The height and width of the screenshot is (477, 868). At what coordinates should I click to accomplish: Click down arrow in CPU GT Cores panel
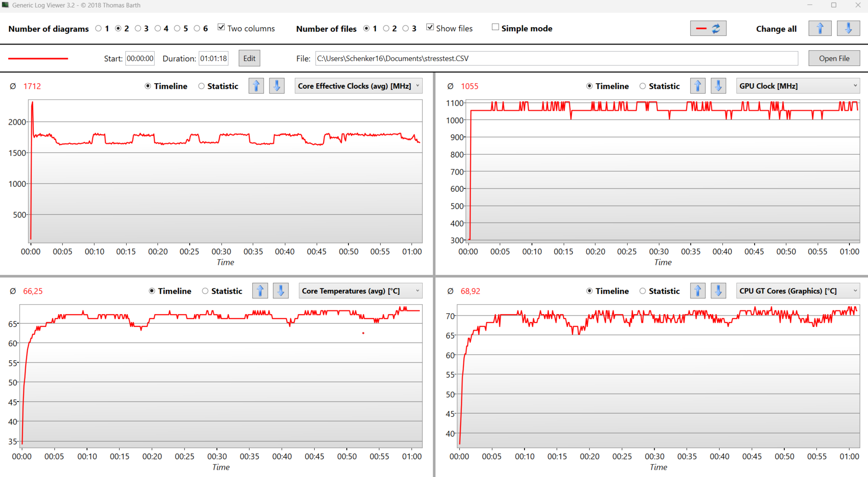click(x=718, y=291)
